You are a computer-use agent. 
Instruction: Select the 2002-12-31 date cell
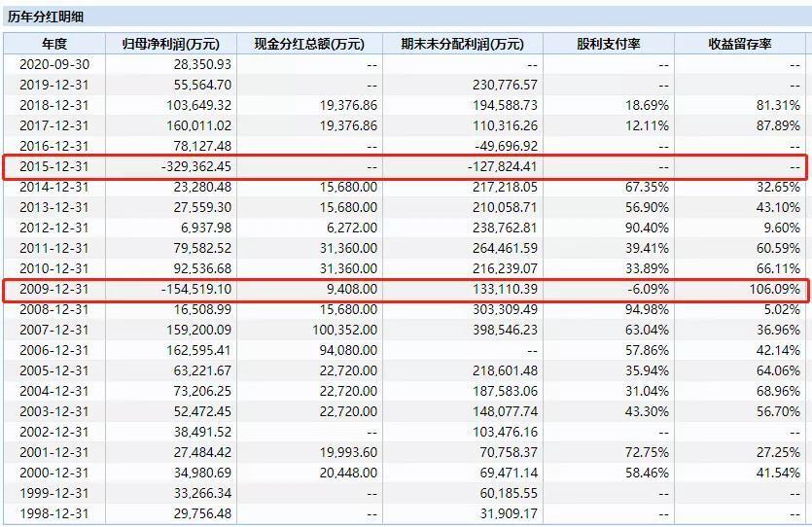click(54, 433)
